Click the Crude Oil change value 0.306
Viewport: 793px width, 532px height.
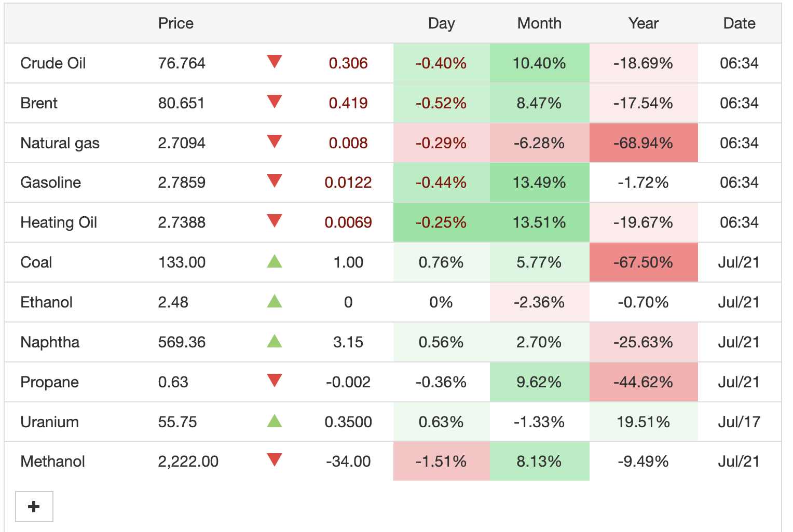(348, 63)
